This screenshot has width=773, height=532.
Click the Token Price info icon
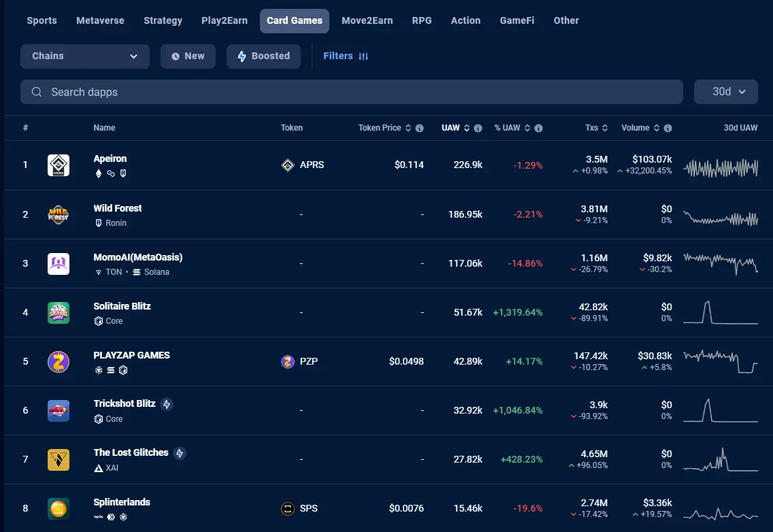(420, 128)
